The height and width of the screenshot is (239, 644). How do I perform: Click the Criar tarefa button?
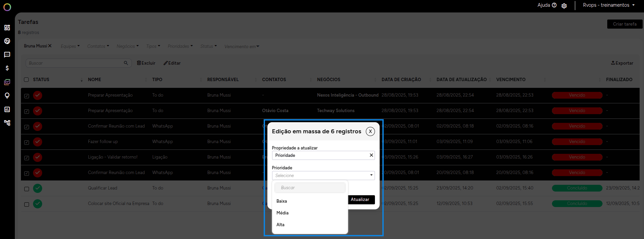tap(624, 24)
